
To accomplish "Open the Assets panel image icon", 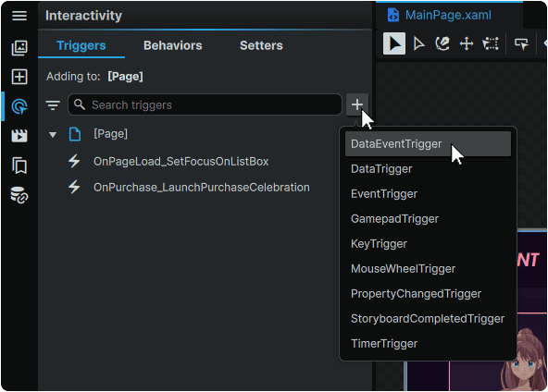I will (19, 47).
